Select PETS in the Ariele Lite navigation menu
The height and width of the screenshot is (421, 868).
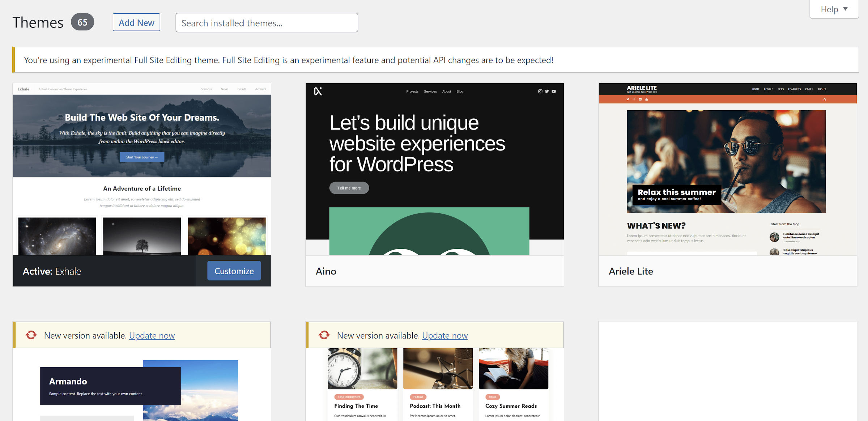(780, 89)
